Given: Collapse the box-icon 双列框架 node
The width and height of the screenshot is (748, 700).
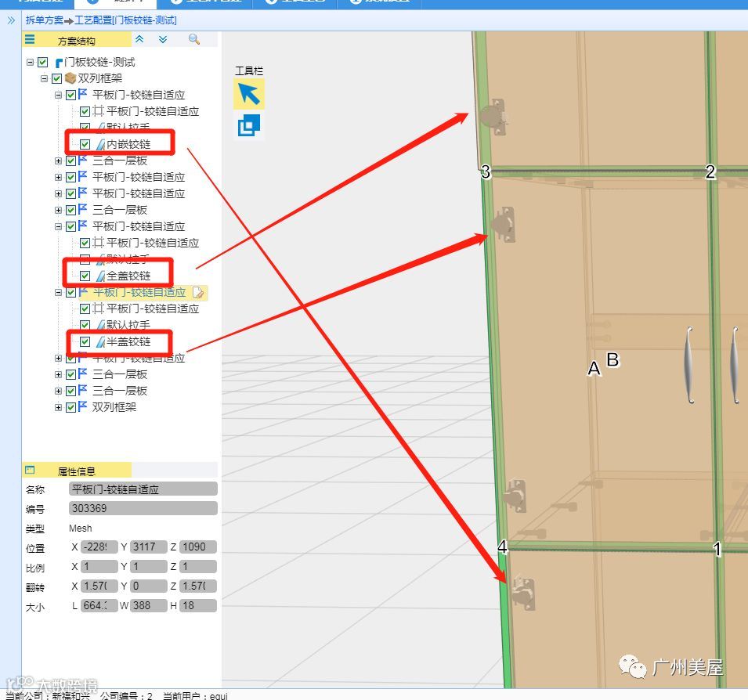Looking at the screenshot, I should click(45, 78).
